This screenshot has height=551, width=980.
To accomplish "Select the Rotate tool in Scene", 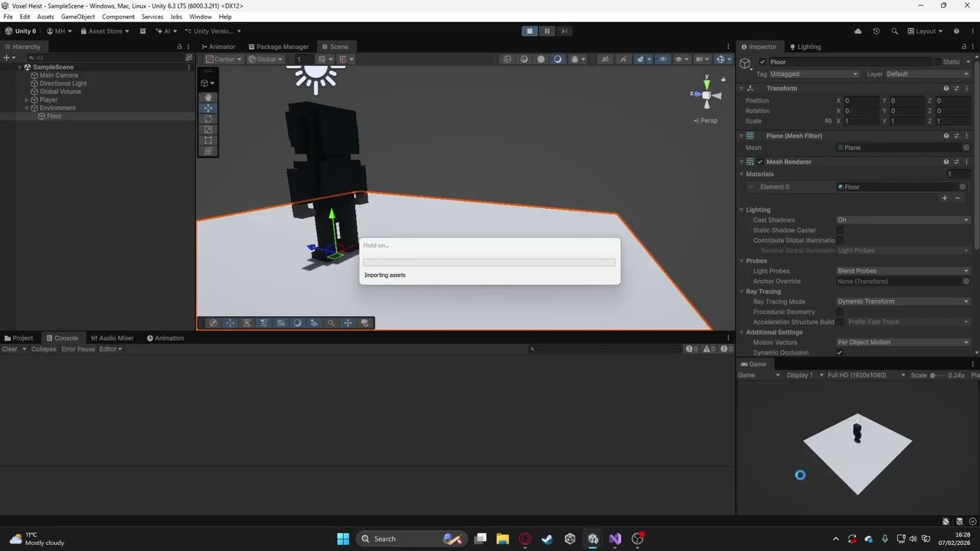I will tap(207, 119).
